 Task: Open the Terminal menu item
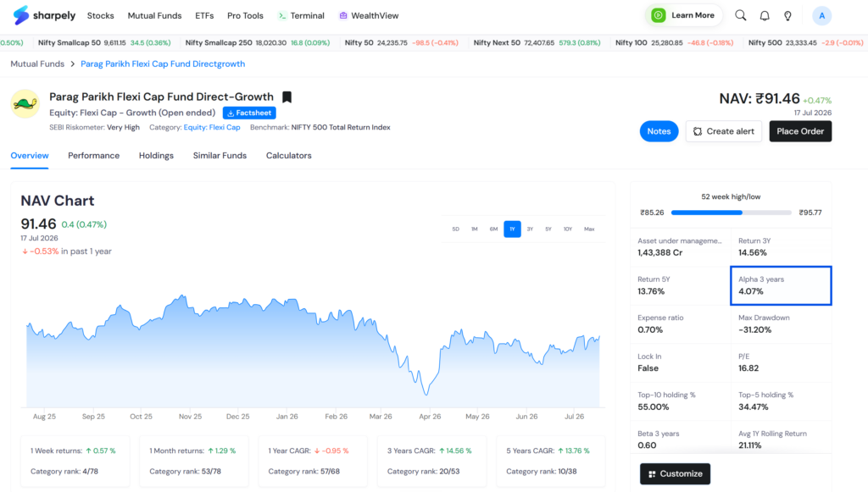[301, 15]
